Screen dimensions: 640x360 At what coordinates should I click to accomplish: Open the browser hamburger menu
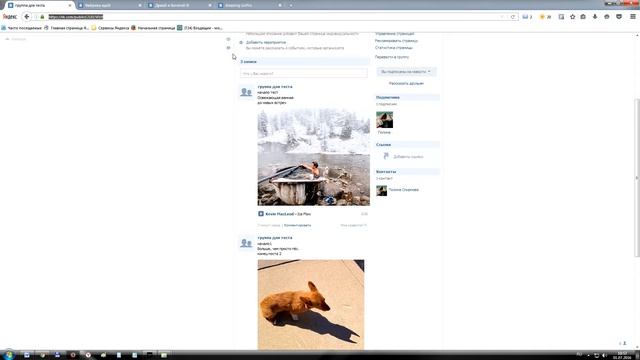633,17
